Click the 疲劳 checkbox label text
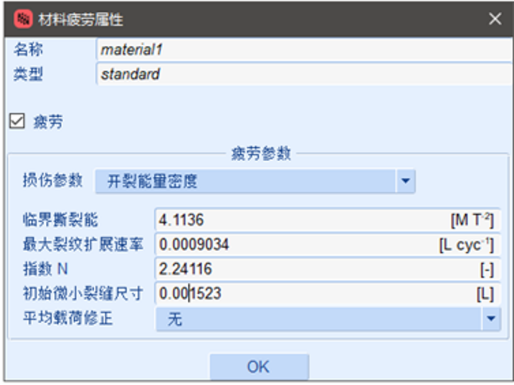The image size is (514, 385). pyautogui.click(x=48, y=121)
